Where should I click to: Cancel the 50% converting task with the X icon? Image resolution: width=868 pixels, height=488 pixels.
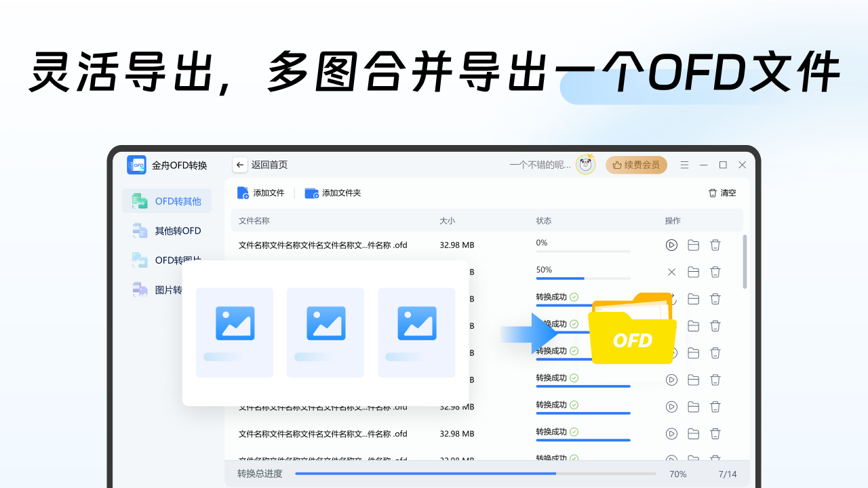tap(671, 272)
